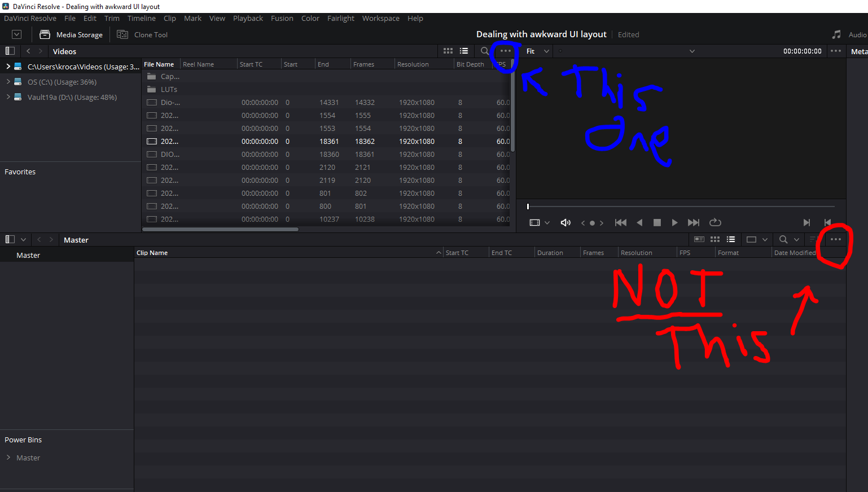Jump to first frame
This screenshot has width=868, height=492.
621,223
